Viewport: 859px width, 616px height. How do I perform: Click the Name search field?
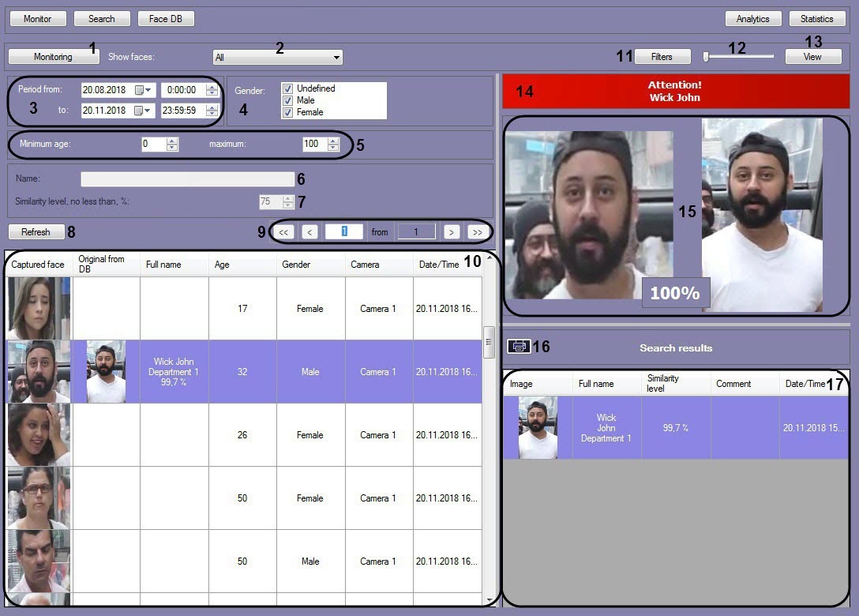tap(187, 179)
